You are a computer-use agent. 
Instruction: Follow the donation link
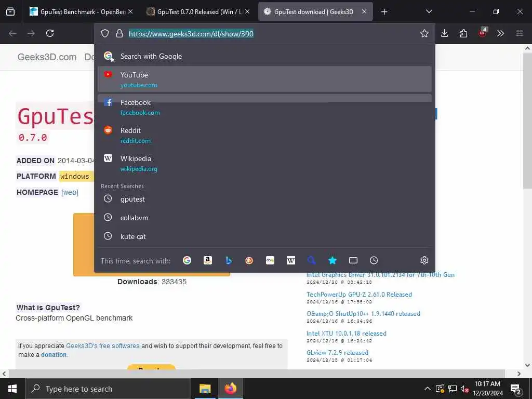(x=54, y=354)
